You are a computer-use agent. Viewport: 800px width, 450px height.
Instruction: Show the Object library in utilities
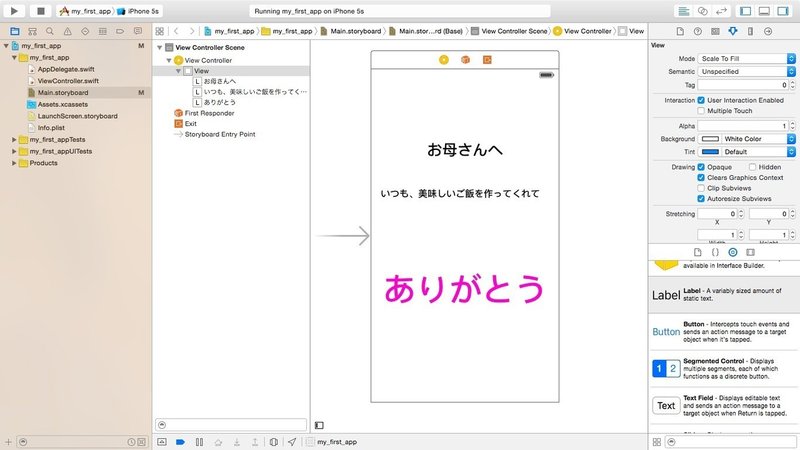(733, 252)
